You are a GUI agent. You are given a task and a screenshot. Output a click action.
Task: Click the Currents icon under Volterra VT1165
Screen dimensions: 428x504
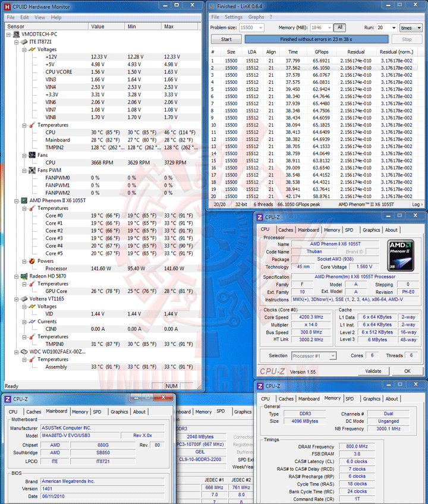32,322
